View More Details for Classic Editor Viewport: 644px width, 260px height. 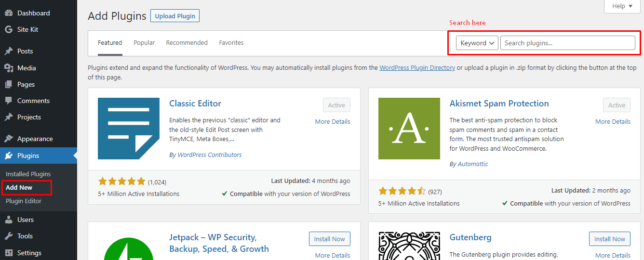pos(333,121)
